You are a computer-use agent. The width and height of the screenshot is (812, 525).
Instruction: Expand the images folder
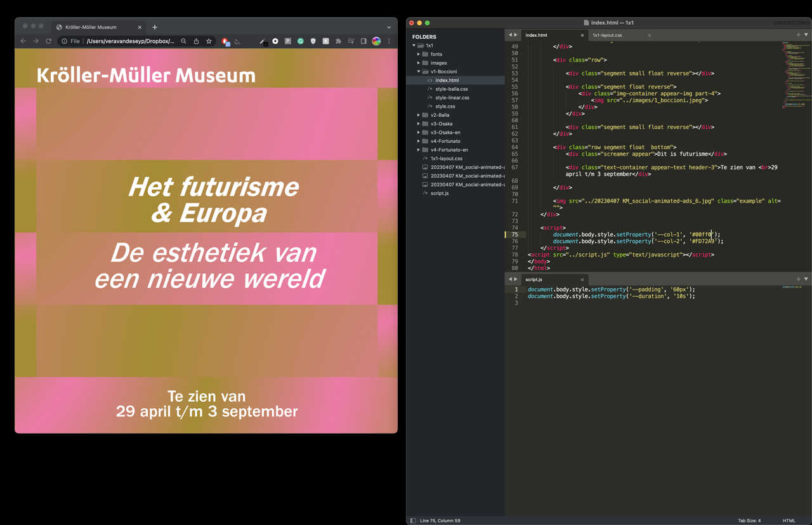[419, 63]
